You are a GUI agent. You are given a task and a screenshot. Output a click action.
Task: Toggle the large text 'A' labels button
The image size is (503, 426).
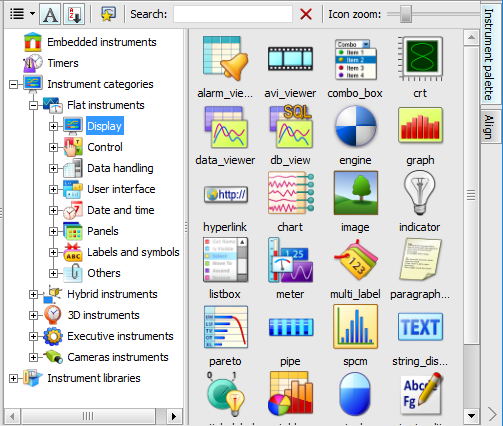(50, 14)
